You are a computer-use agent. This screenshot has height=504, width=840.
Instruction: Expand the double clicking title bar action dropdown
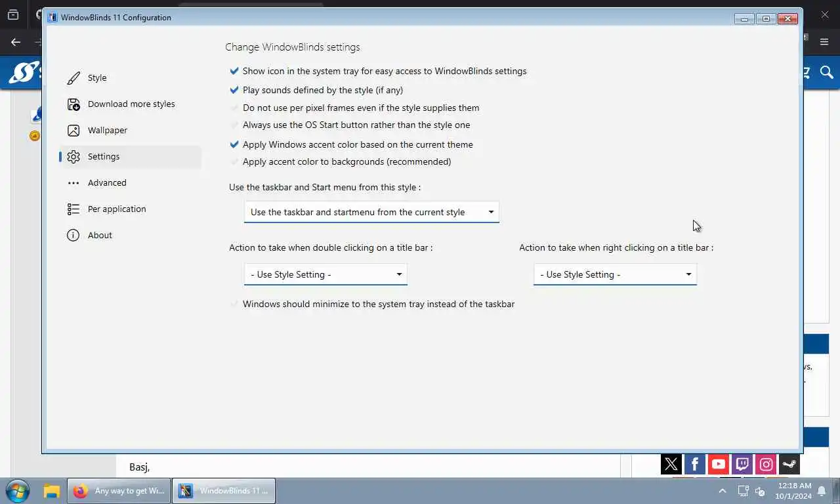[325, 274]
